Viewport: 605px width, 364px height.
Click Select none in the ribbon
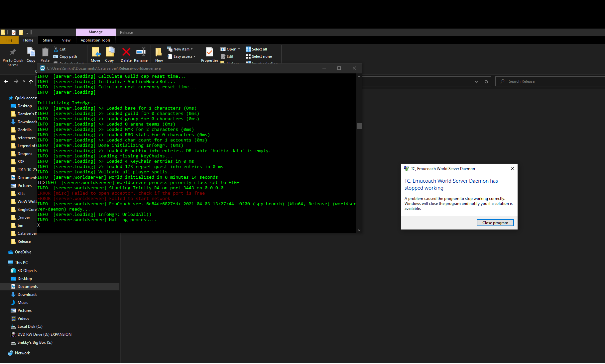259,56
